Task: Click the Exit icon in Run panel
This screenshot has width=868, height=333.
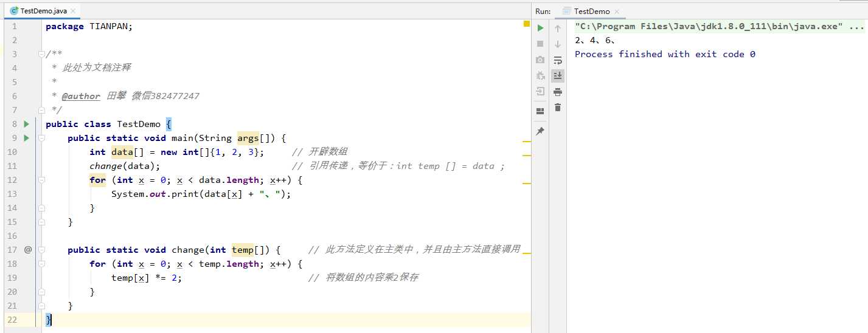Action: coord(540,91)
